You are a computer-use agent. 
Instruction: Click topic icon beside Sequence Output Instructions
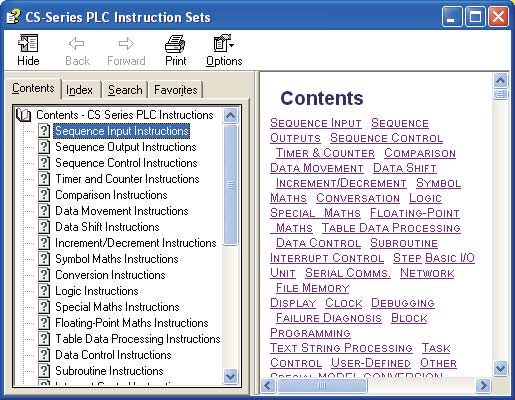point(44,147)
